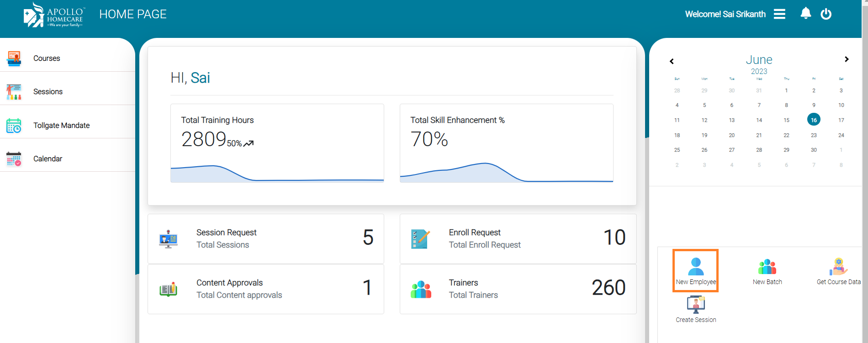Click the Apollo Homecare logo

pos(53,15)
